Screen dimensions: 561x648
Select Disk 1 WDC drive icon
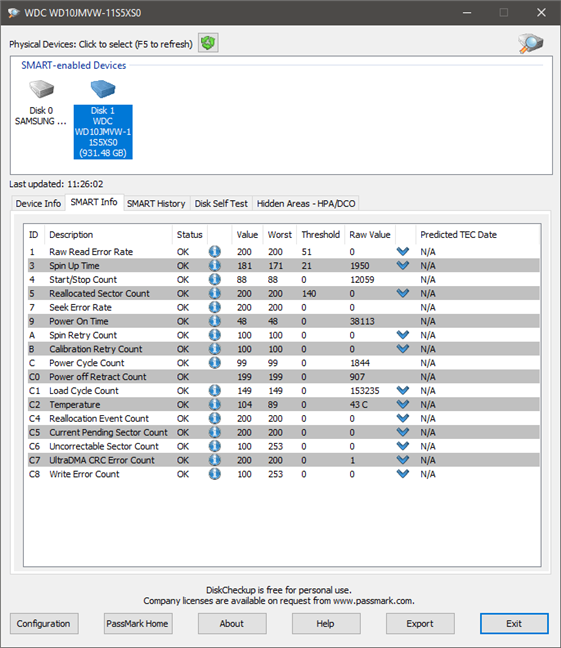(103, 88)
